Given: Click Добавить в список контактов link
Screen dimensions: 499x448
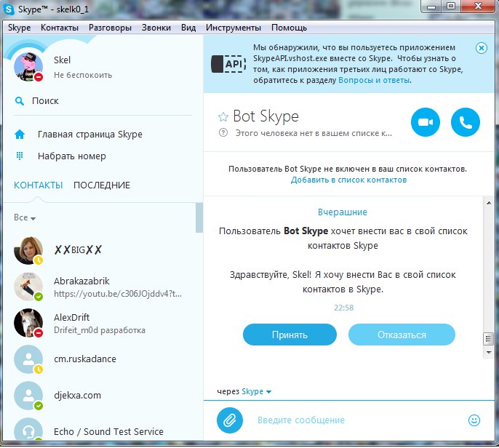Looking at the screenshot, I should (x=349, y=180).
